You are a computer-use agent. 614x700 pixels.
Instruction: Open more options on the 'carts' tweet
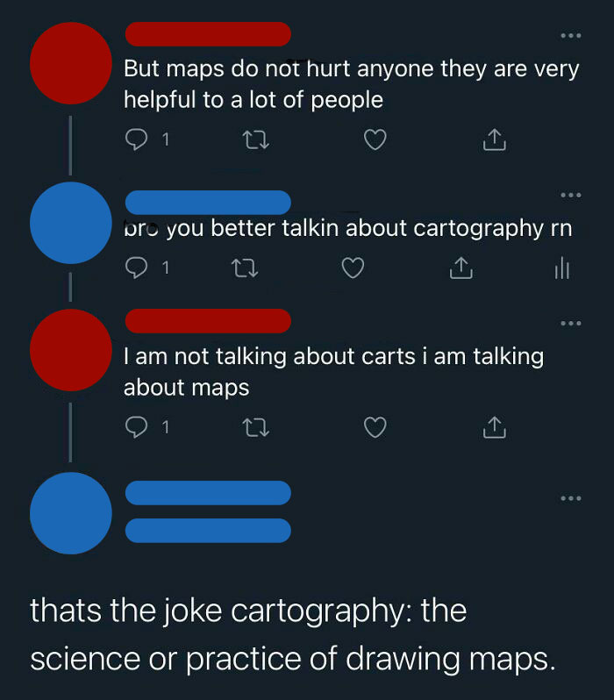pyautogui.click(x=570, y=324)
